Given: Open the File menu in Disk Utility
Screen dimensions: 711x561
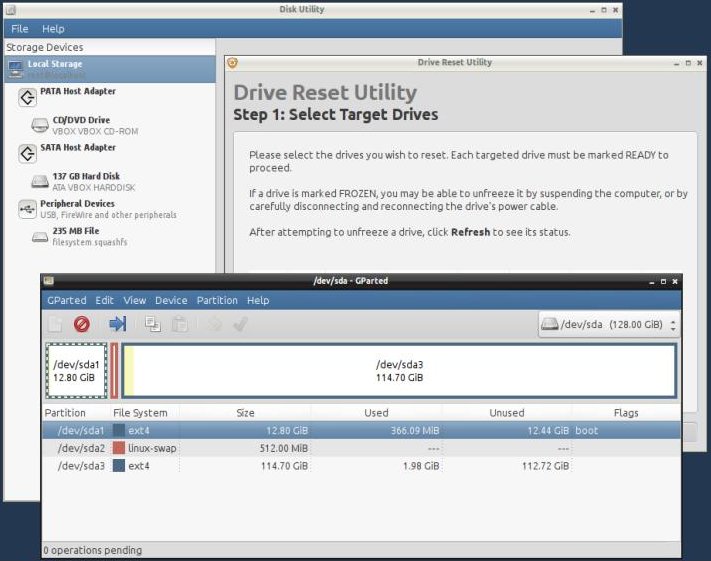Looking at the screenshot, I should tap(19, 29).
